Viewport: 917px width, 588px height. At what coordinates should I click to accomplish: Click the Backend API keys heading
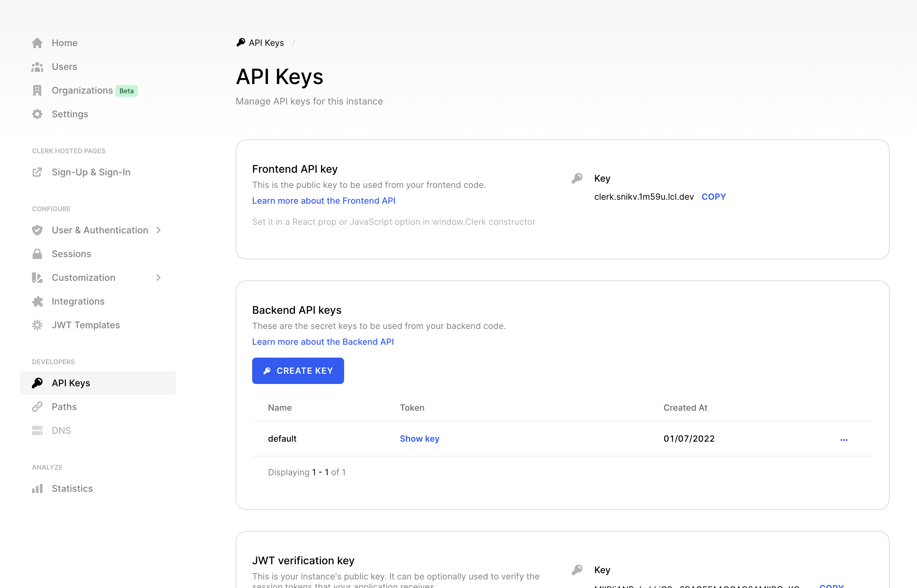(x=297, y=310)
